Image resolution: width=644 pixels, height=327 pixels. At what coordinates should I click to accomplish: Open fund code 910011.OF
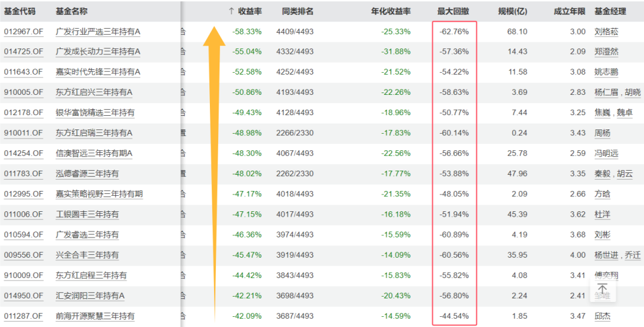coord(23,133)
